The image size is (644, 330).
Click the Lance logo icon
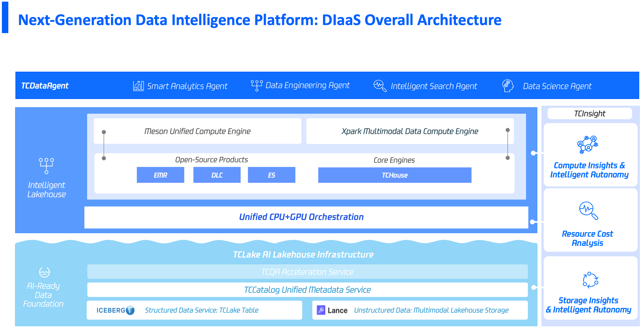click(321, 310)
